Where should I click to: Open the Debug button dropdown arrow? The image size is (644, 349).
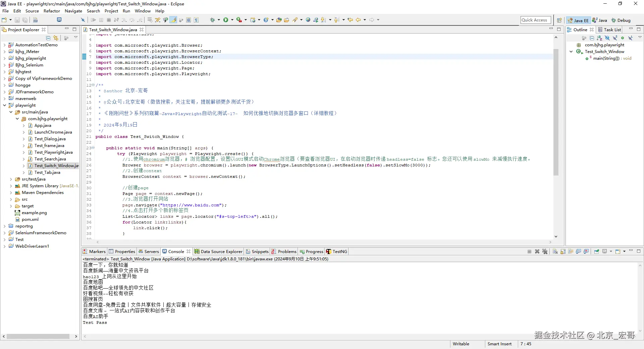click(219, 20)
